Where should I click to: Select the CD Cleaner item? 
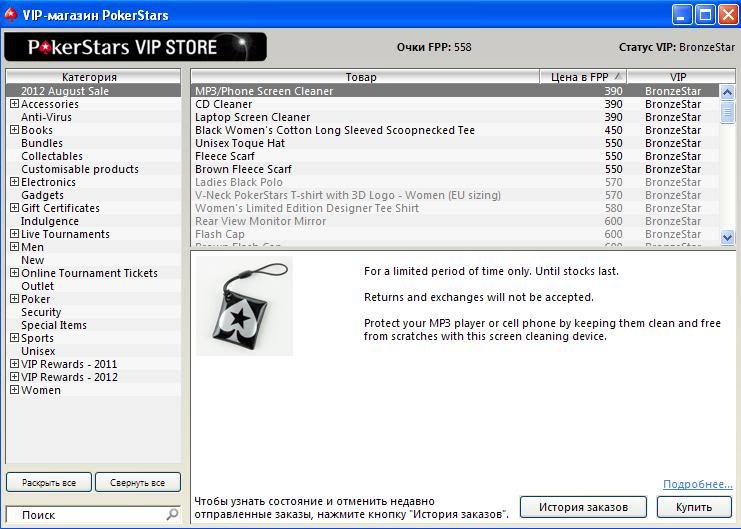pos(455,104)
